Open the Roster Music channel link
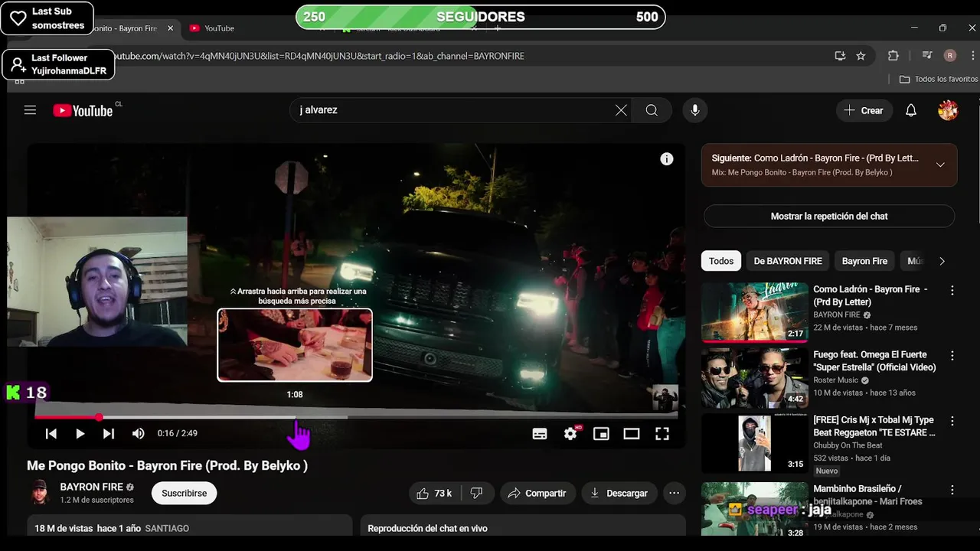 (835, 380)
